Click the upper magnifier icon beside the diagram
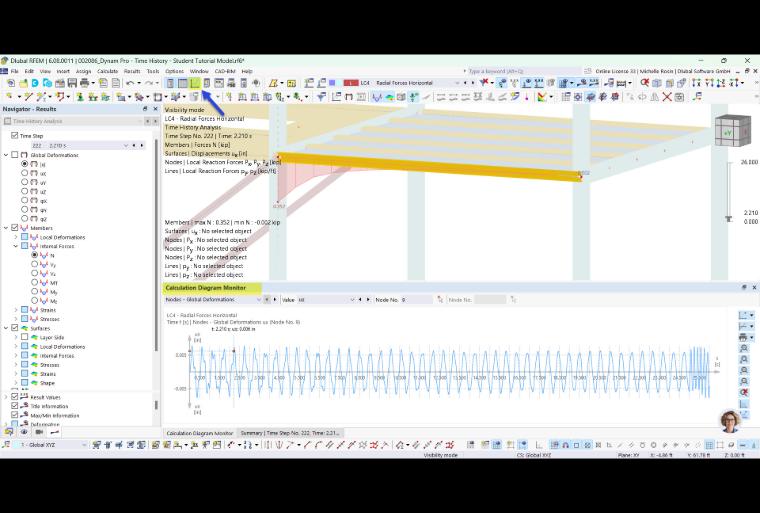Image resolution: width=760 pixels, height=513 pixels. [744, 348]
